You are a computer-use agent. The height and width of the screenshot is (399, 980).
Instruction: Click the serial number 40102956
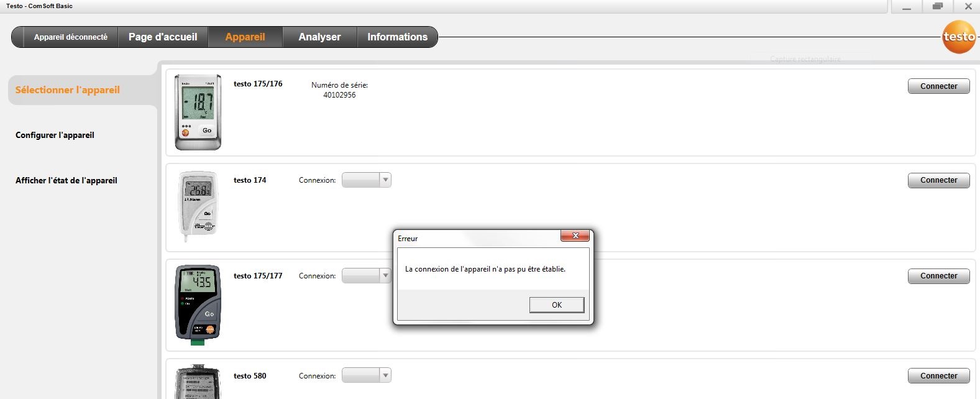[x=339, y=95]
